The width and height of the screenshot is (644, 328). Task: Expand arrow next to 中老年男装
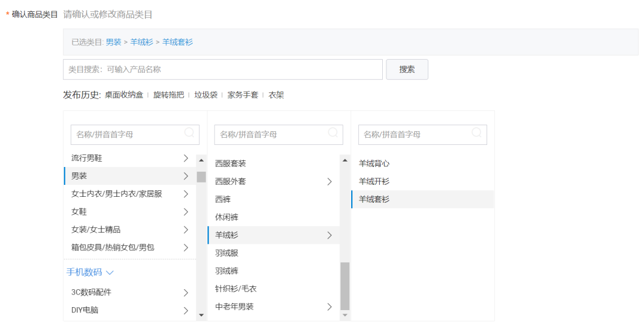(329, 307)
